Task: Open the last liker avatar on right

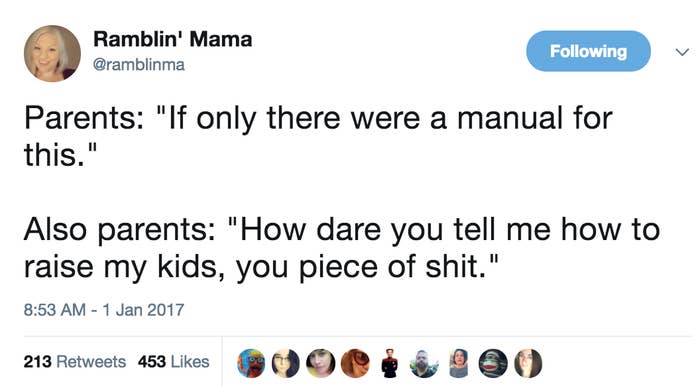Action: pyautogui.click(x=528, y=363)
